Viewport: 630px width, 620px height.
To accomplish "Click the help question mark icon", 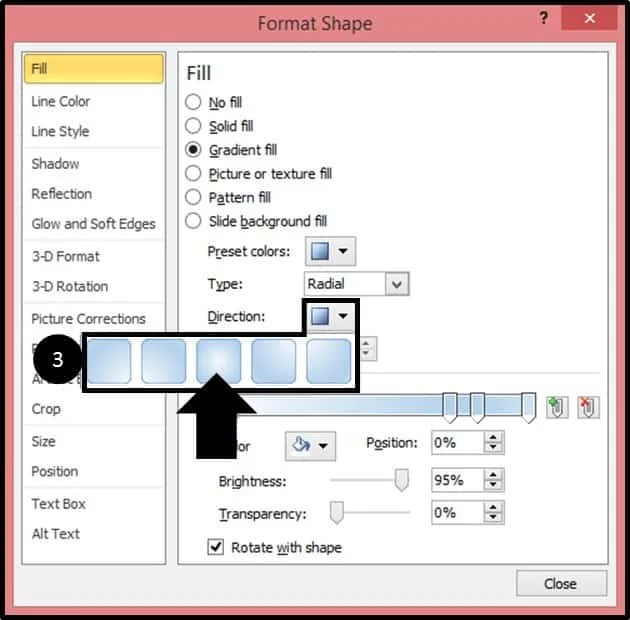I will pos(543,18).
